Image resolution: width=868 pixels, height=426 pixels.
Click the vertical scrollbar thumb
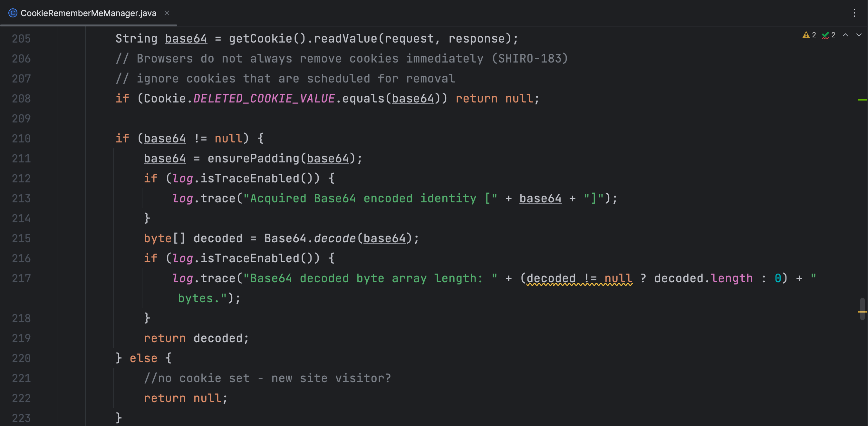coord(862,309)
